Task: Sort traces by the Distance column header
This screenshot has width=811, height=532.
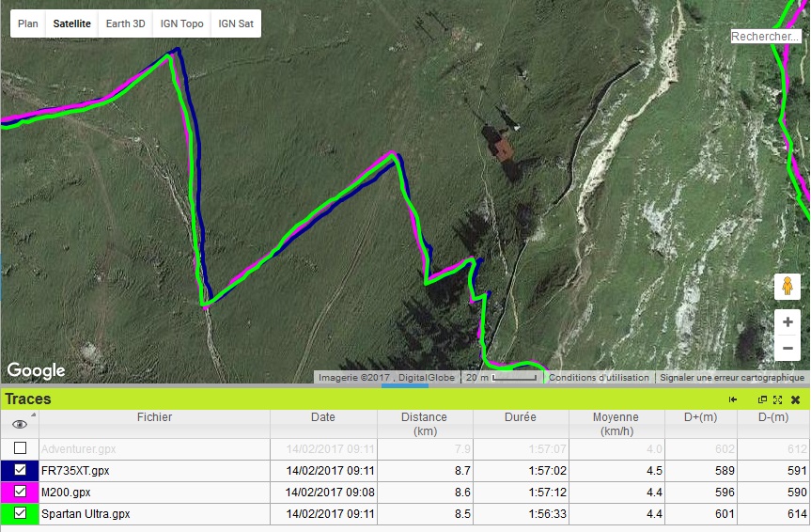Action: [x=424, y=423]
